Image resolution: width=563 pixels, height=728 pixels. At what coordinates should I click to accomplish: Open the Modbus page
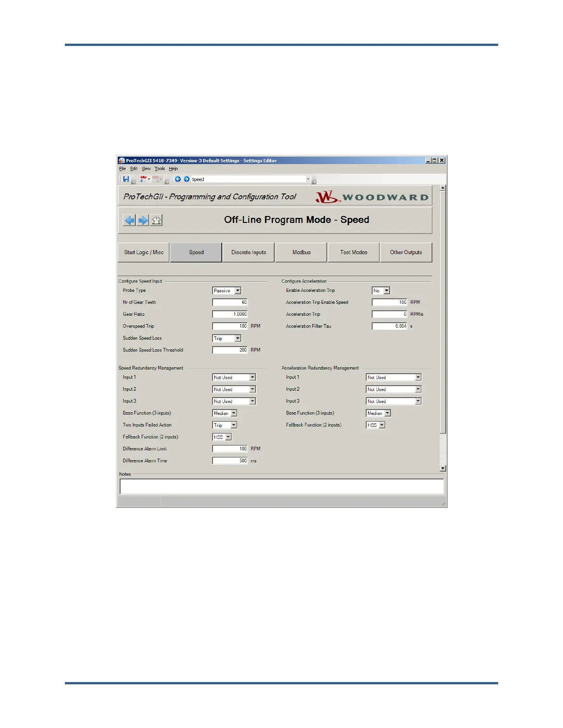(301, 252)
